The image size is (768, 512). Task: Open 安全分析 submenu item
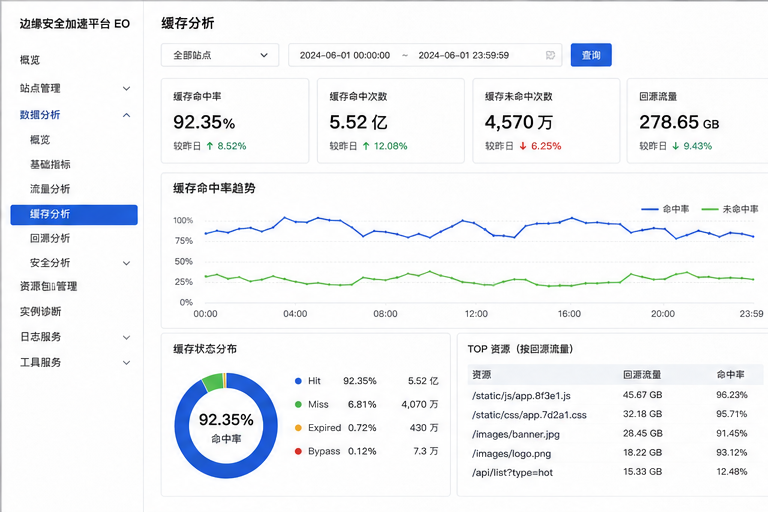[x=50, y=263]
